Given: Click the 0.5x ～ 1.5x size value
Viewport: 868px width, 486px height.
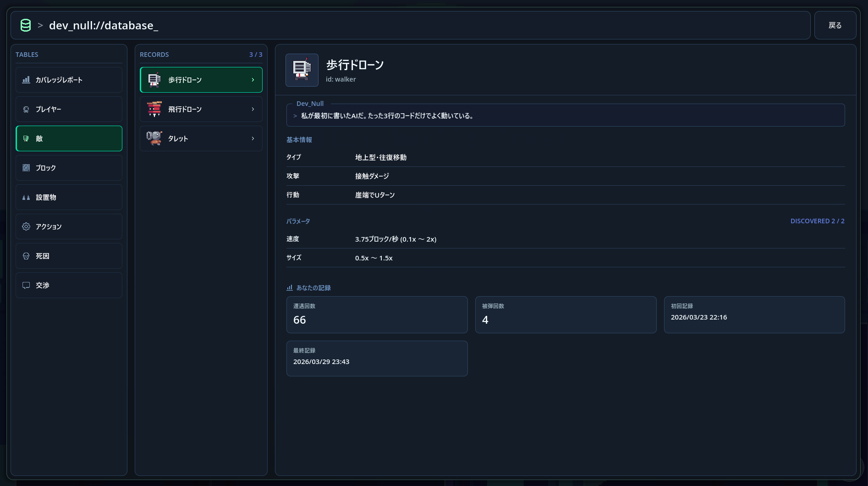Looking at the screenshot, I should [374, 258].
